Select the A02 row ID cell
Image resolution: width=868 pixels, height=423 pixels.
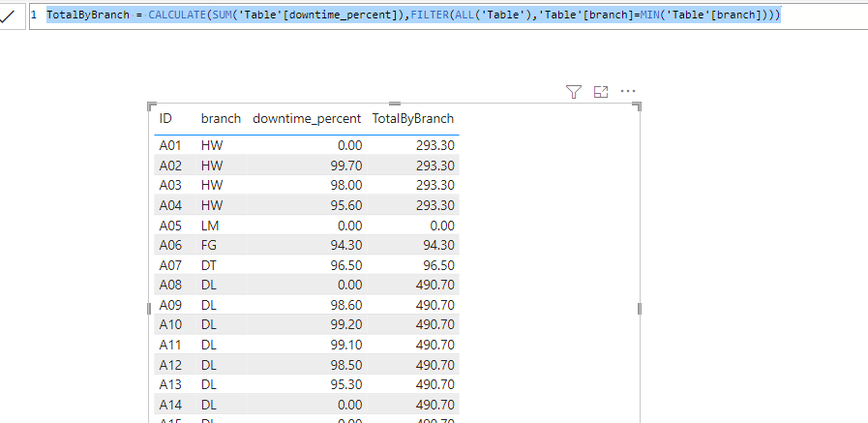[170, 166]
